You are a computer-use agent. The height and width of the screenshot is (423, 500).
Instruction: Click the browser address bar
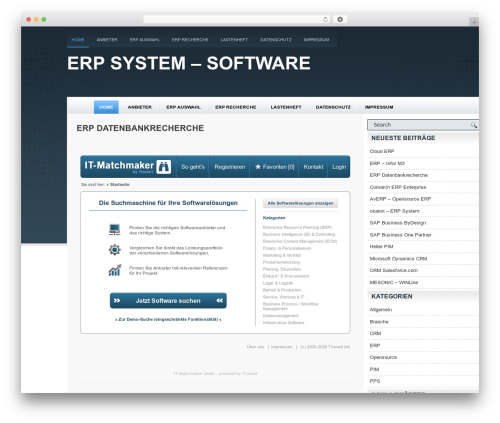[x=237, y=19]
